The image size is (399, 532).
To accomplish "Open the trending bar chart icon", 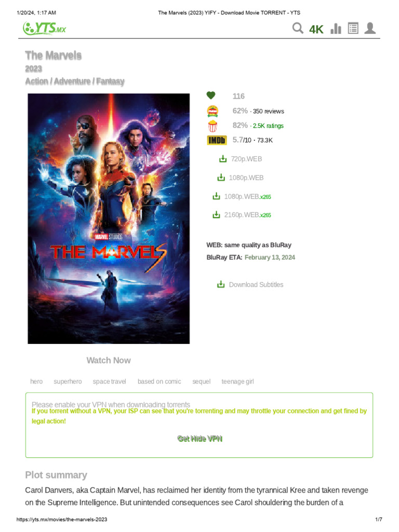I will pos(336,29).
